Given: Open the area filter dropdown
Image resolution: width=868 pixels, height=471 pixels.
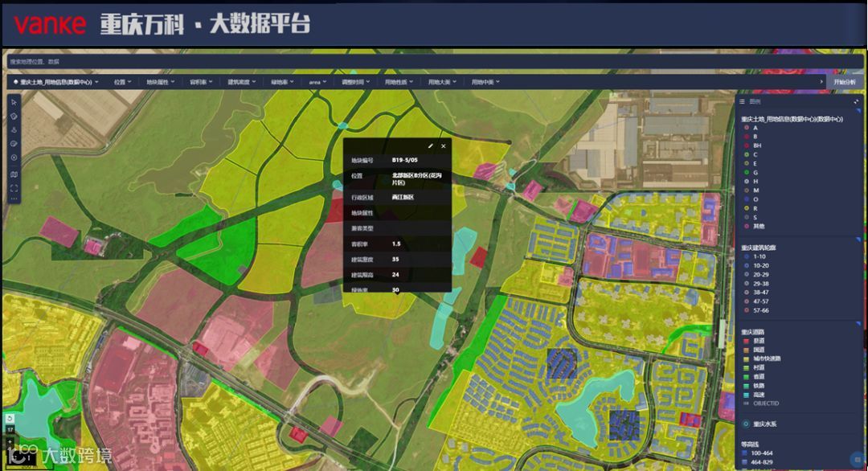Looking at the screenshot, I should 317,82.
